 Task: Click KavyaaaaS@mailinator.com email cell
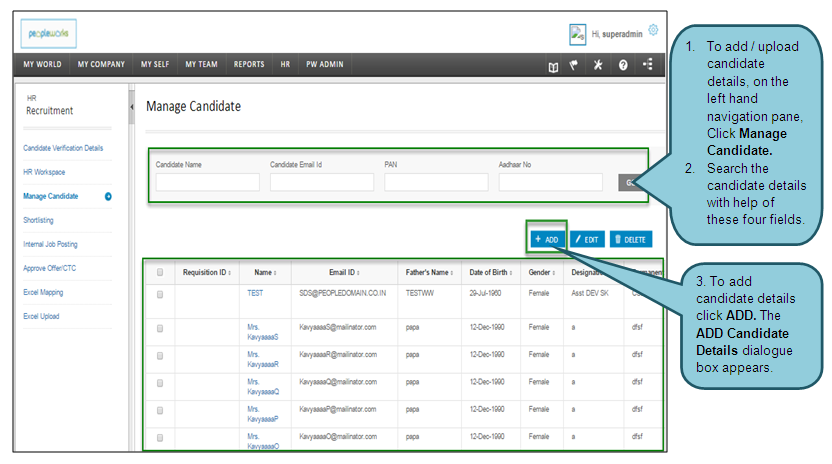pyautogui.click(x=338, y=327)
